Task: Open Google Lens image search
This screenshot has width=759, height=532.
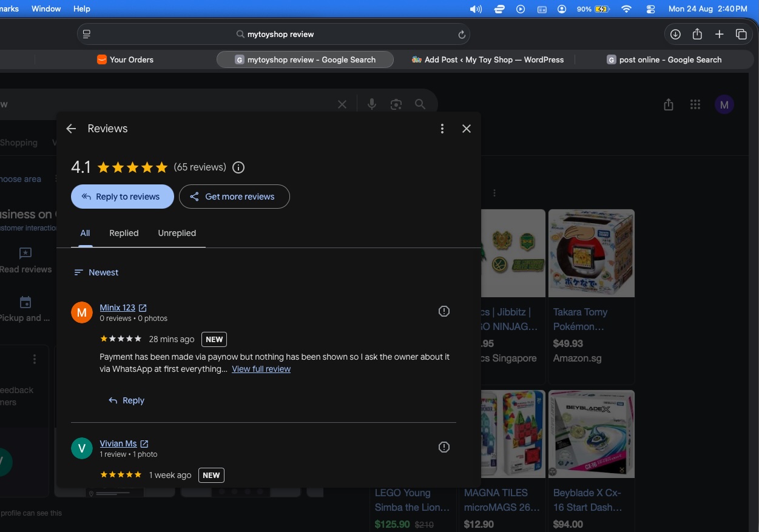Action: point(396,104)
